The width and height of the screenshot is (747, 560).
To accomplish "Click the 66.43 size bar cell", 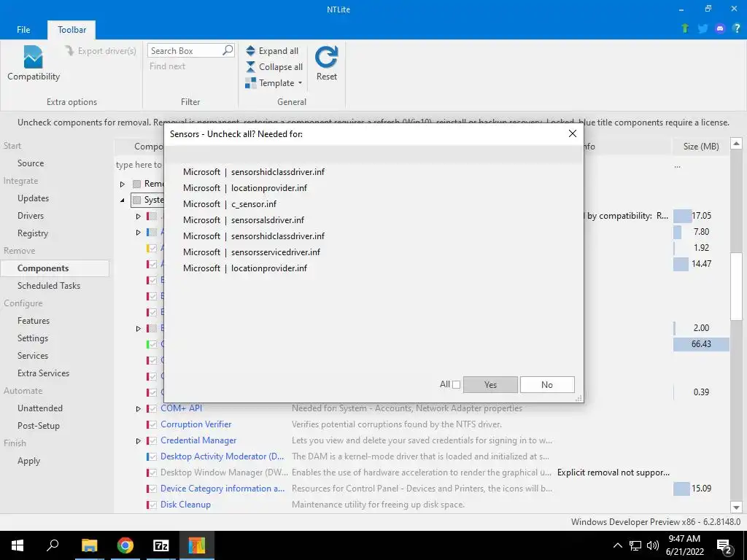I will click(701, 344).
